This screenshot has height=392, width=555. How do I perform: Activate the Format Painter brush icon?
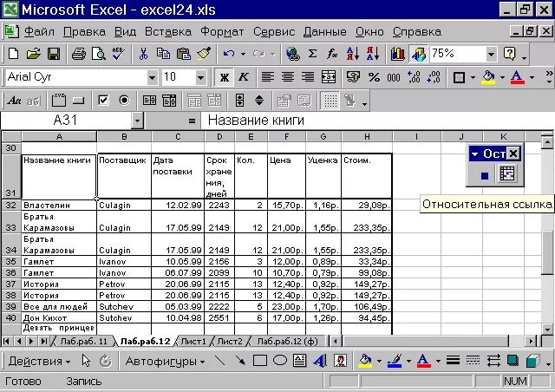[205, 54]
